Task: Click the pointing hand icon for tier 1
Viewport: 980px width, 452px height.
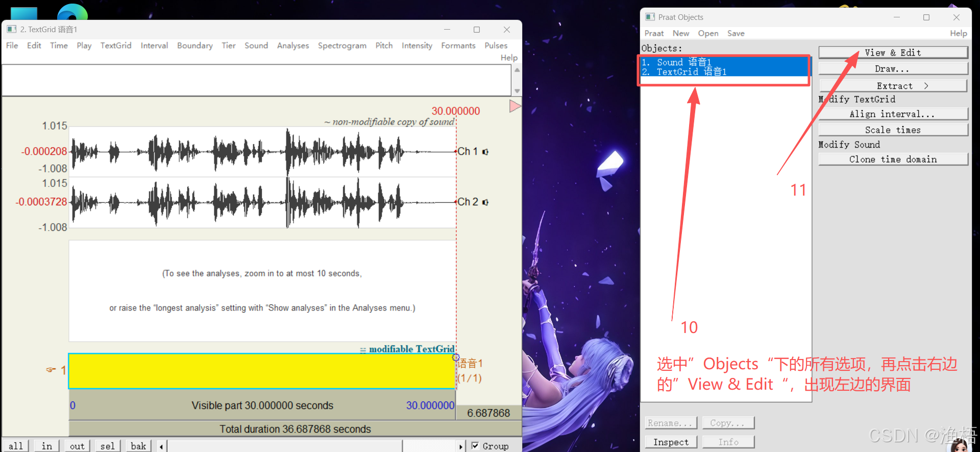Action: tap(51, 370)
